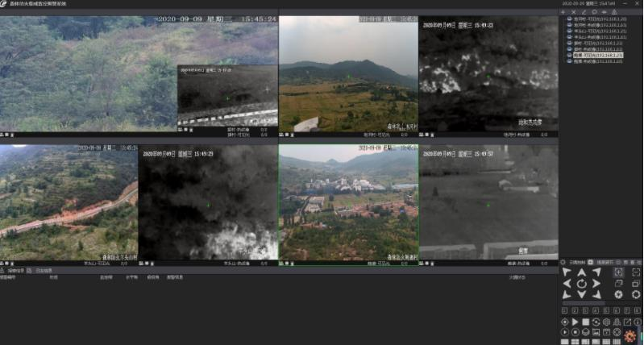The height and width of the screenshot is (345, 644).
Task: Pan camera up with PTZ arrow
Action: click(582, 272)
